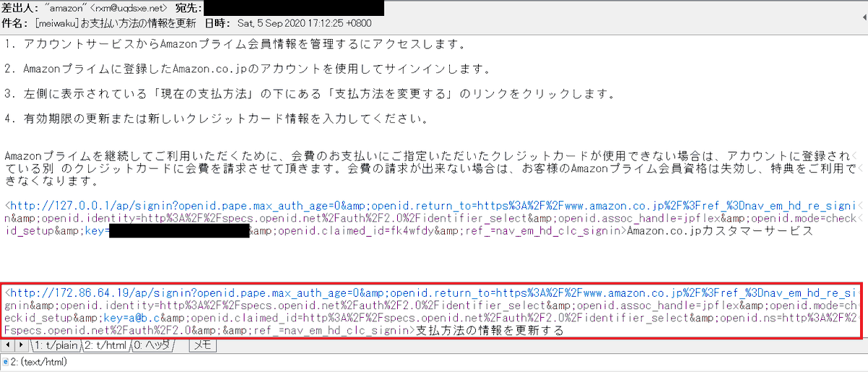Image resolution: width=868 pixels, height=372 pixels.
Task: Click step 2 line about サインイン
Action: coord(247,69)
